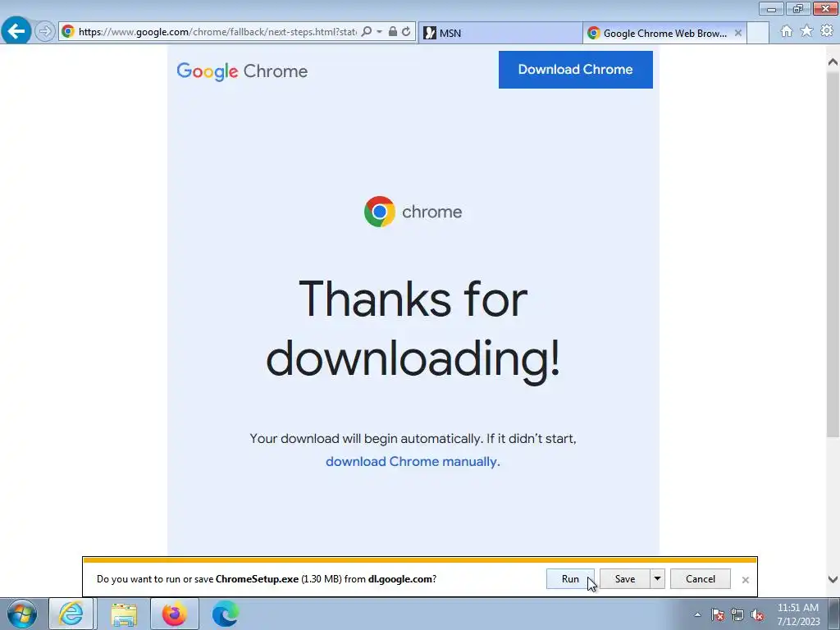Screen dimensions: 840x630
Task: Click the ChromeSetup.exe file name text
Action: 257,579
